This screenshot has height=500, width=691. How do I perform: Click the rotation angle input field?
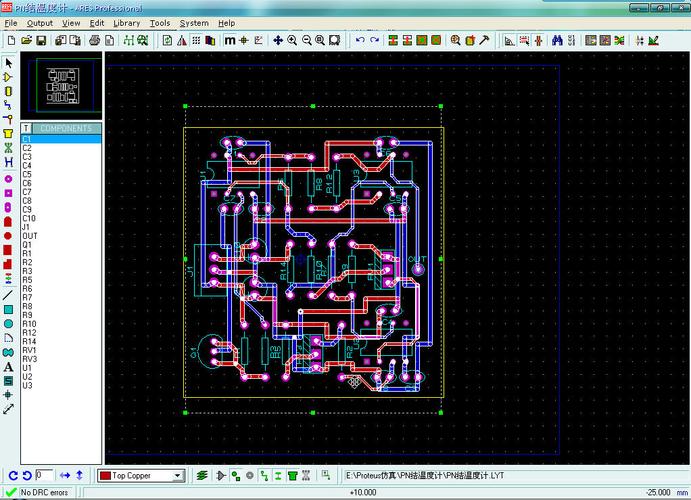[44, 475]
